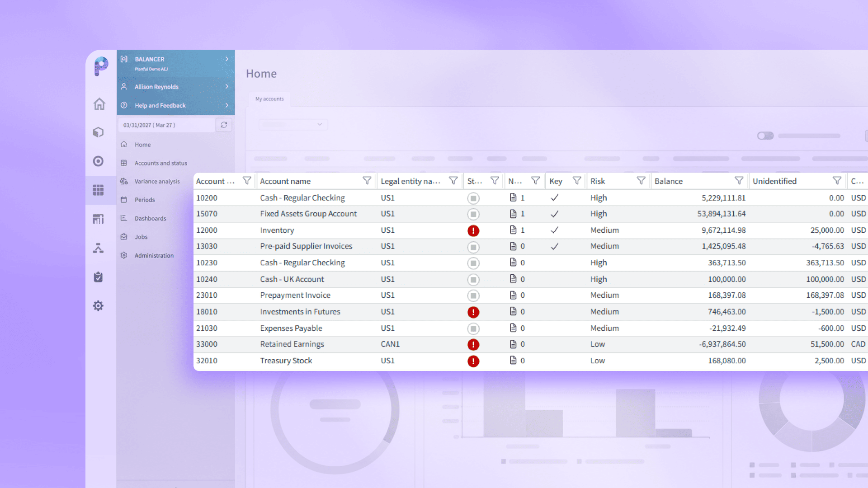Sort by the Risk column header
The height and width of the screenshot is (488, 868).
click(598, 181)
